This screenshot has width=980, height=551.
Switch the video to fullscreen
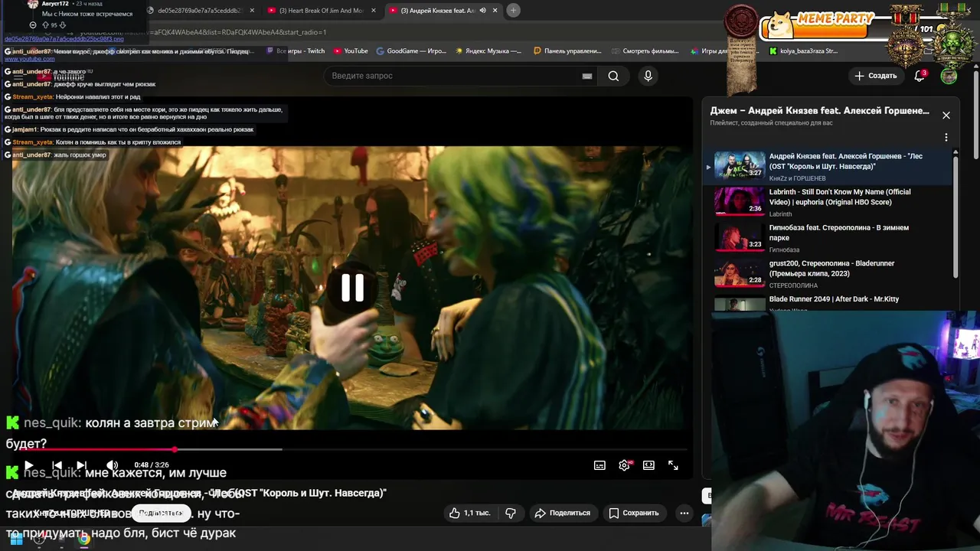pyautogui.click(x=673, y=465)
